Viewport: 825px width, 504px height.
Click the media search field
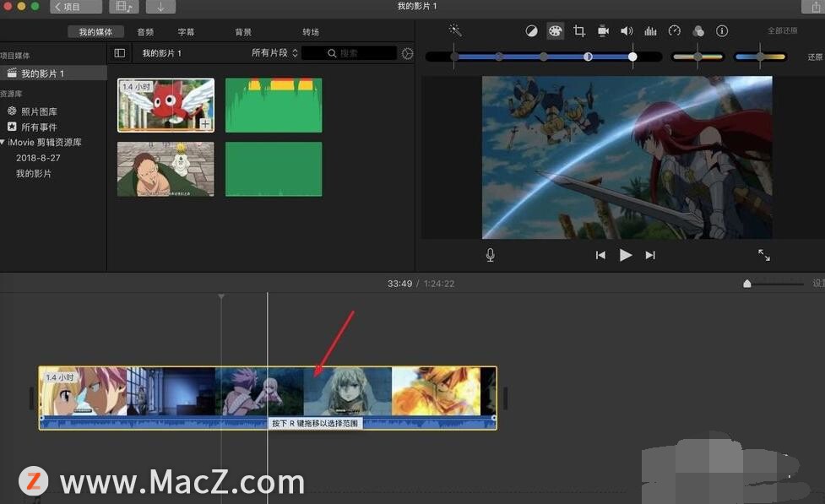[x=349, y=53]
